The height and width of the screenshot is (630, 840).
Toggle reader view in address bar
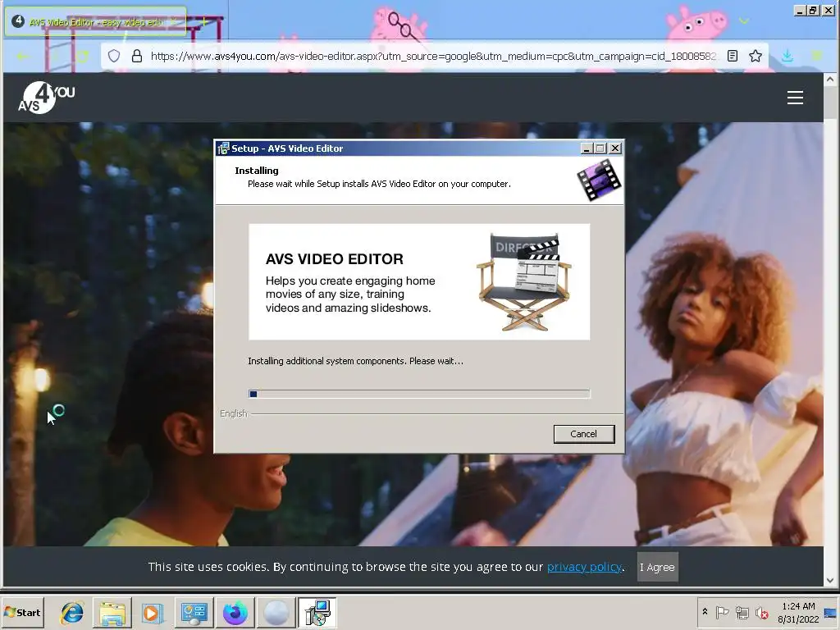click(x=733, y=56)
